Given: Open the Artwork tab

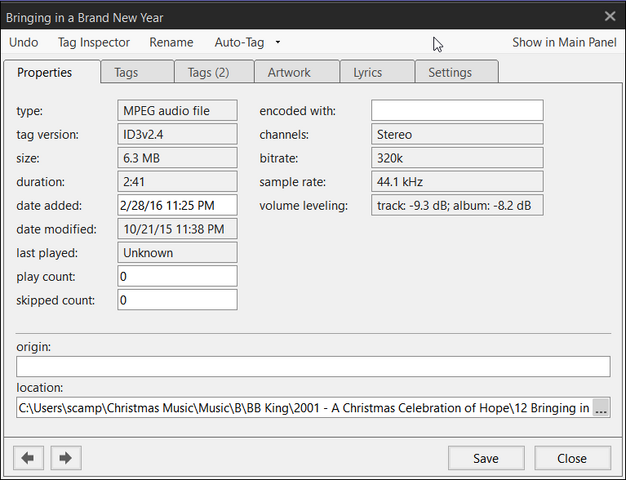Looking at the screenshot, I should point(297,72).
